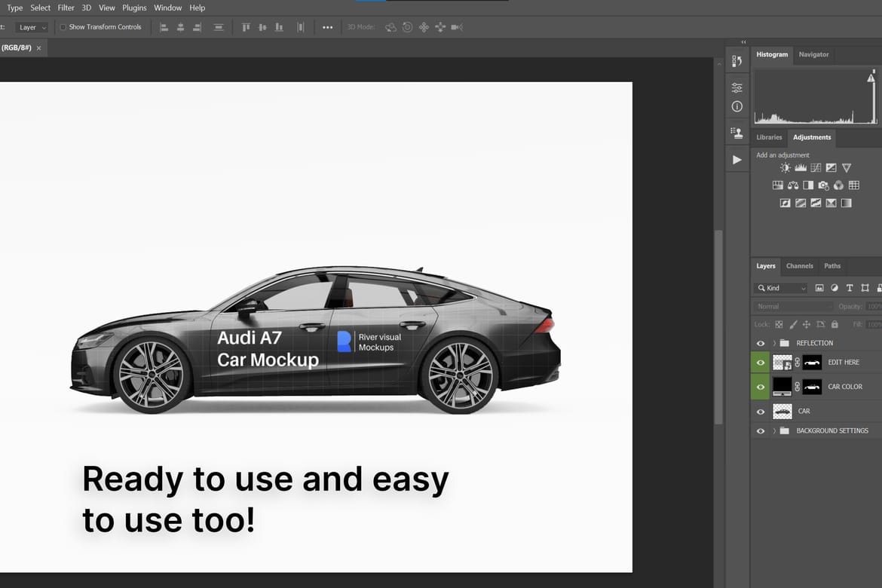Open the History panel icon
The height and width of the screenshot is (588, 882).
click(737, 61)
